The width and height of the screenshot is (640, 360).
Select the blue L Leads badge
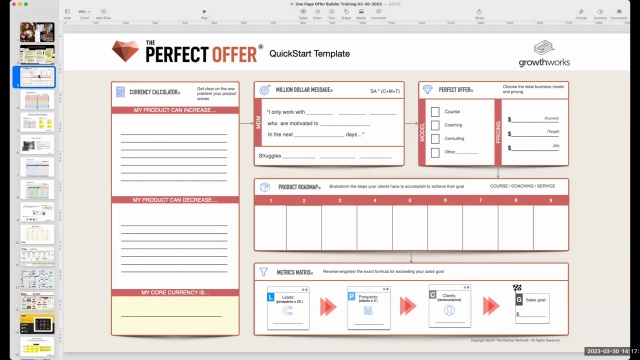[271, 297]
